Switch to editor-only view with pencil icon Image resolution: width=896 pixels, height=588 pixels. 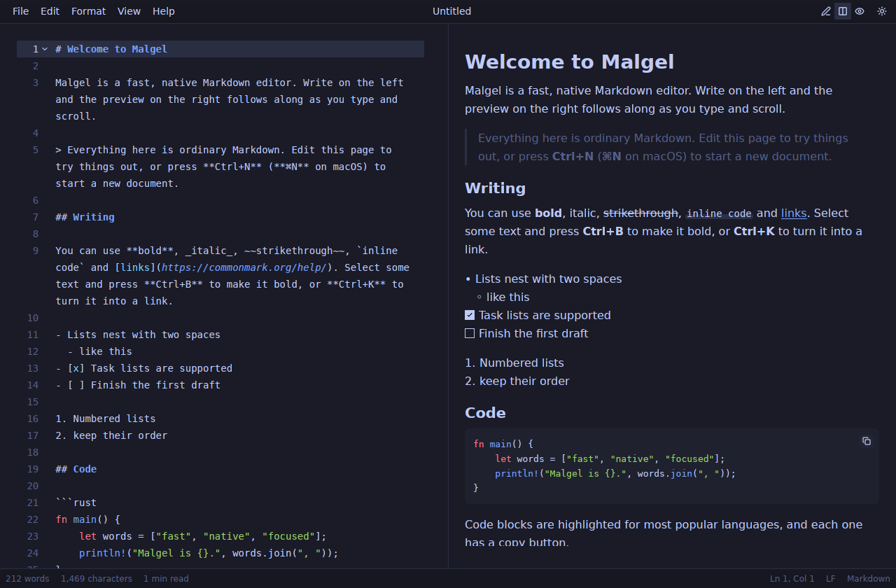click(x=826, y=11)
